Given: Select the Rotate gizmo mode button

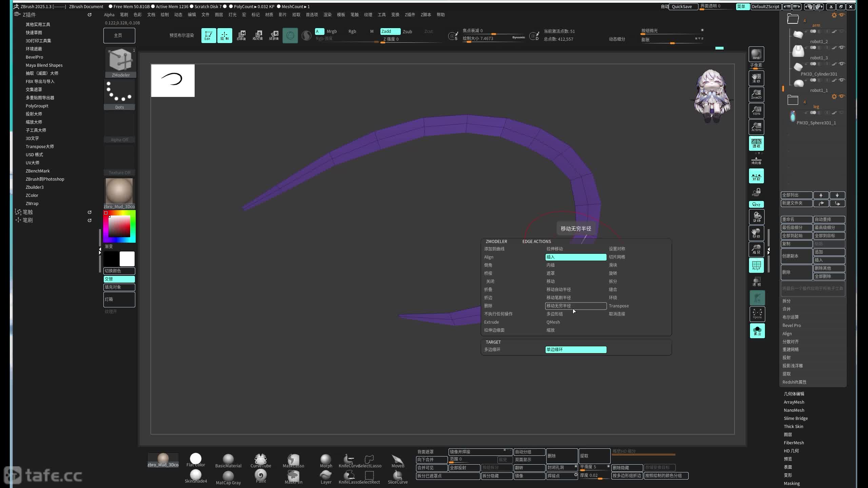Looking at the screenshot, I should pos(274,35).
